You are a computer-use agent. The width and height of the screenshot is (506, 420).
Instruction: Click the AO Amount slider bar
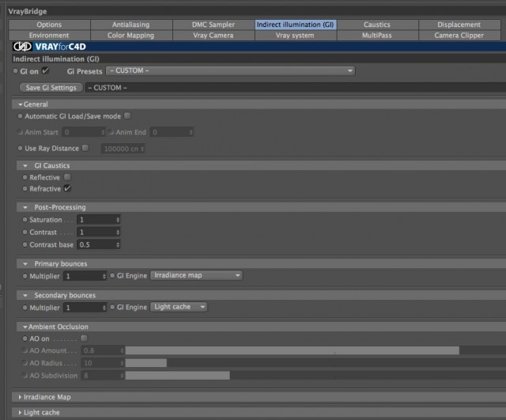pyautogui.click(x=315, y=350)
